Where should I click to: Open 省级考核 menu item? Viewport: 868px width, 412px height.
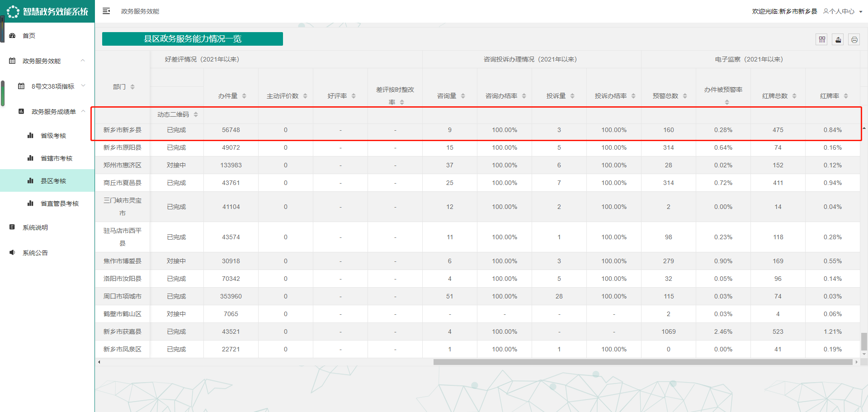[x=53, y=136]
